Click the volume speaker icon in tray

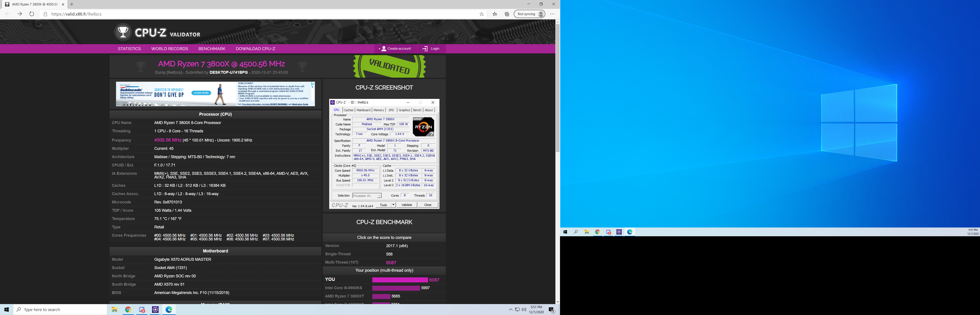[x=524, y=310]
